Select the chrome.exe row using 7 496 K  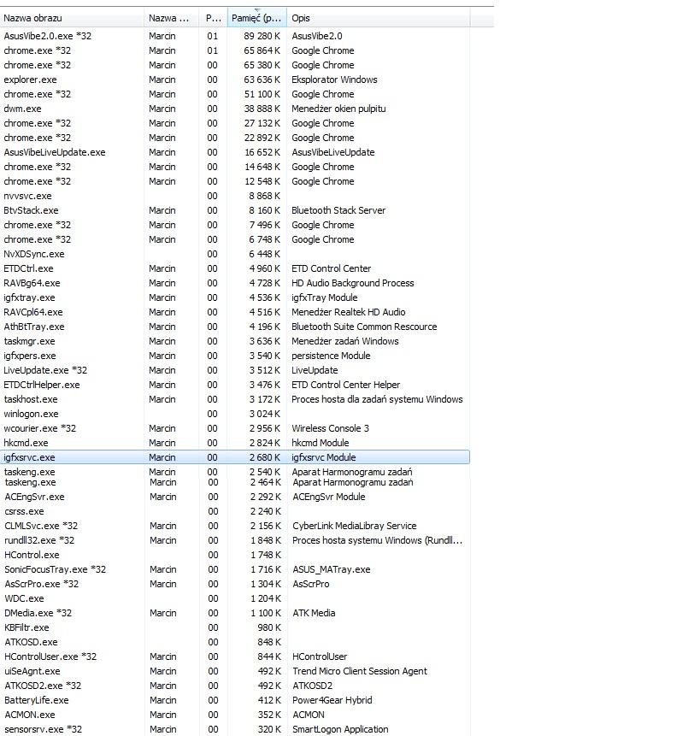point(234,226)
